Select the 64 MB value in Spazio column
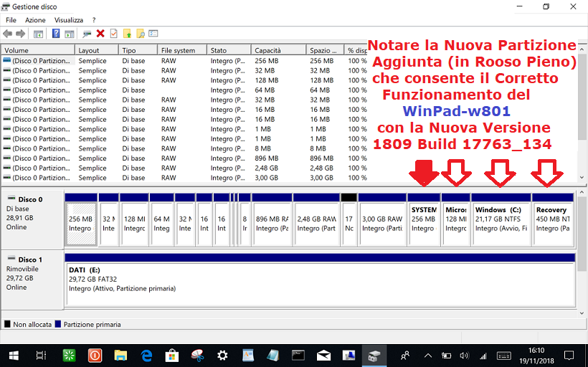 pyautogui.click(x=319, y=90)
